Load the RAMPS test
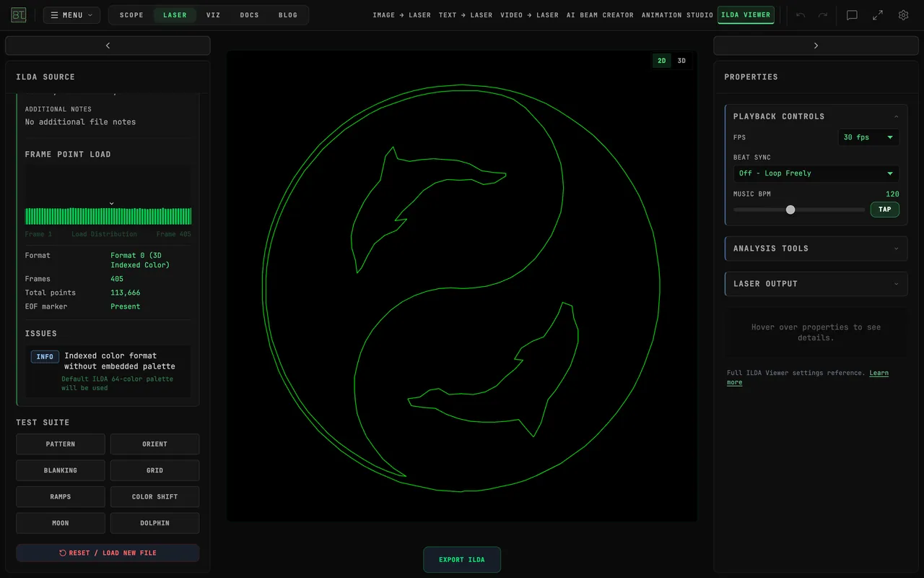 (x=61, y=497)
